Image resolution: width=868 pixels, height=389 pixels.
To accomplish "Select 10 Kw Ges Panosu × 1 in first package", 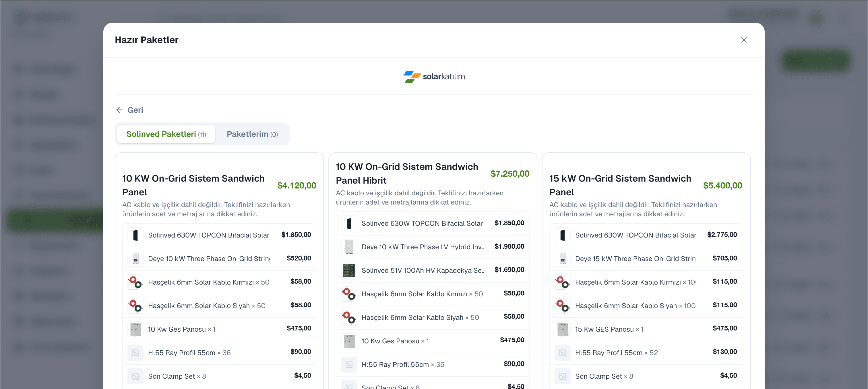I will (219, 329).
